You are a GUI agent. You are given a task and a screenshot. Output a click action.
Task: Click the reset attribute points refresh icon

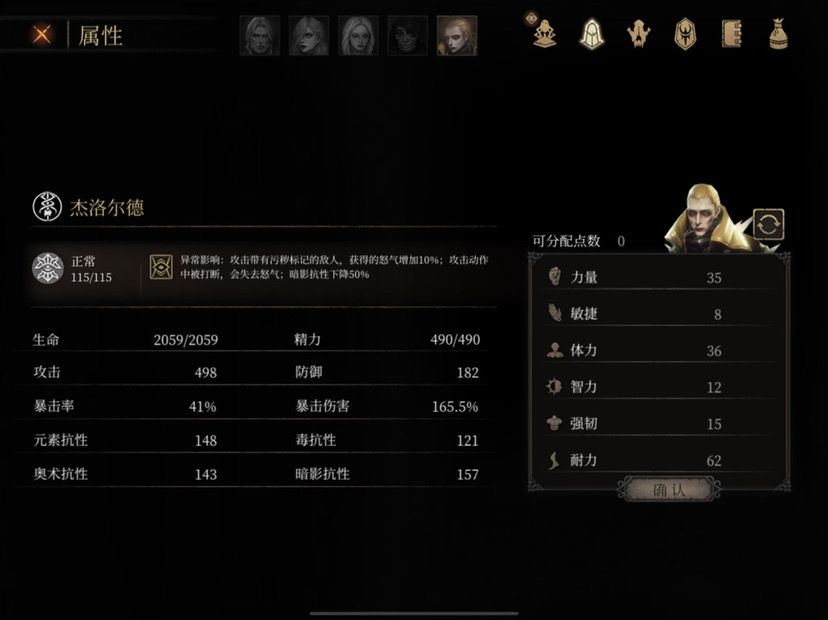768,225
